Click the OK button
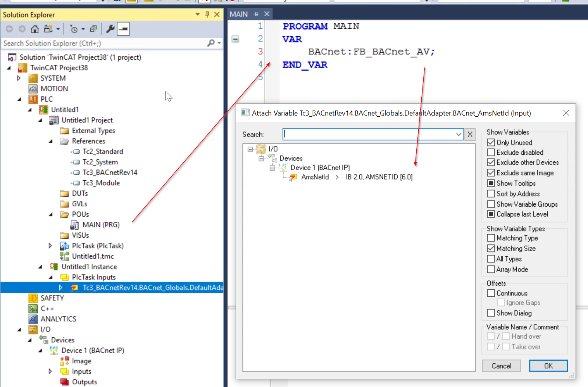588x387 pixels. (x=548, y=366)
